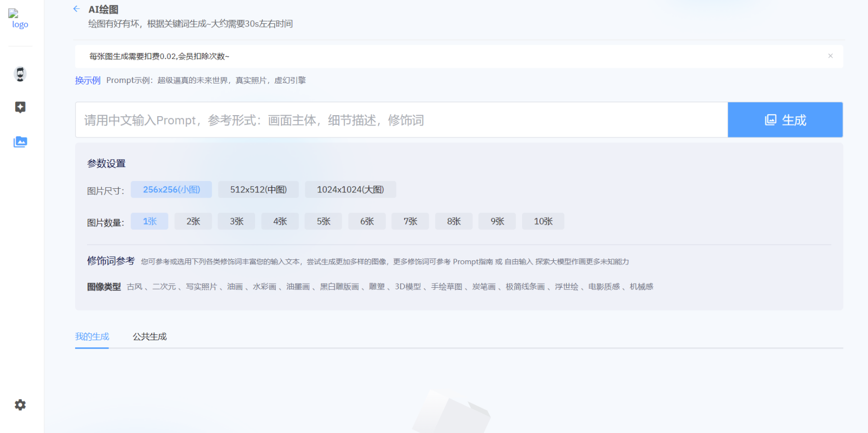This screenshot has width=868, height=433.
Task: Open the bearded avatar assistant icon
Action: coord(20,74)
